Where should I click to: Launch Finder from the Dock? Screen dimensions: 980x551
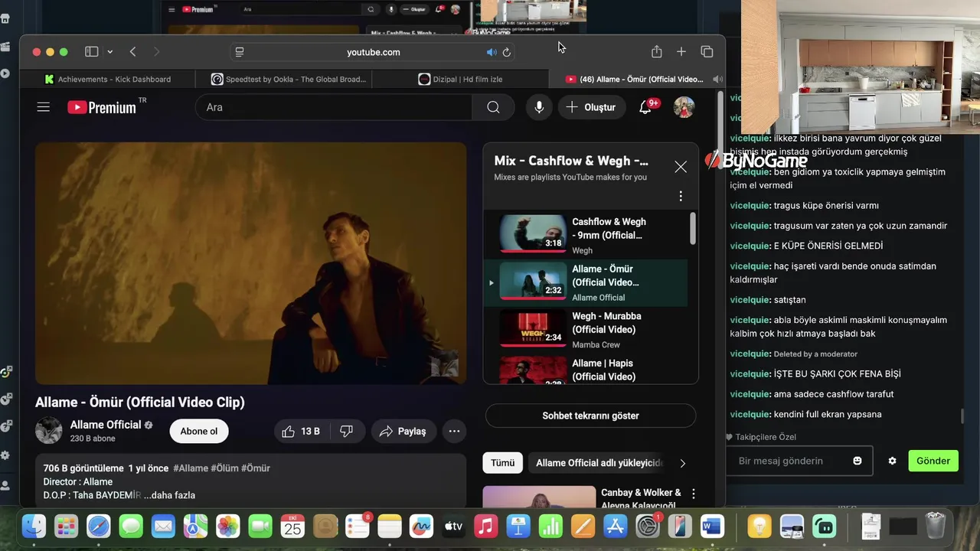click(34, 526)
